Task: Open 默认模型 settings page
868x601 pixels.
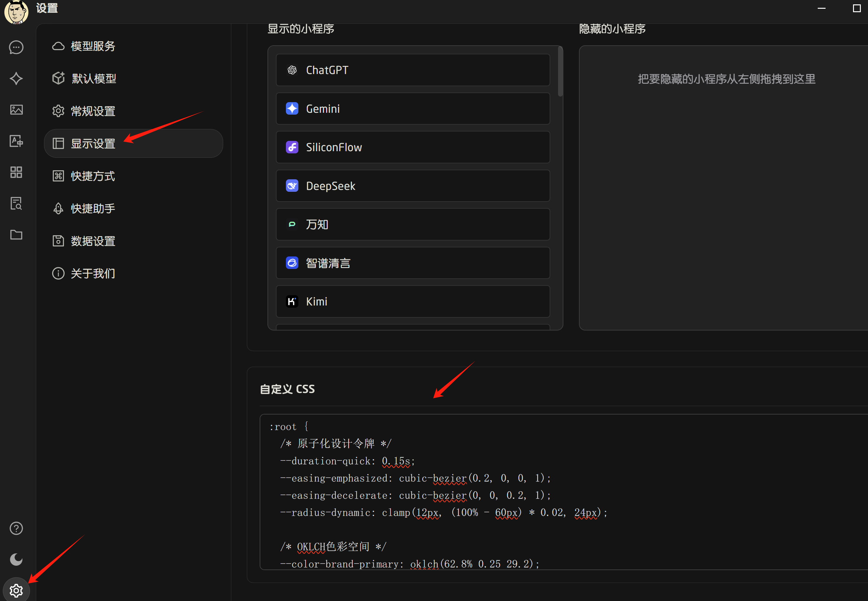Action: (134, 78)
